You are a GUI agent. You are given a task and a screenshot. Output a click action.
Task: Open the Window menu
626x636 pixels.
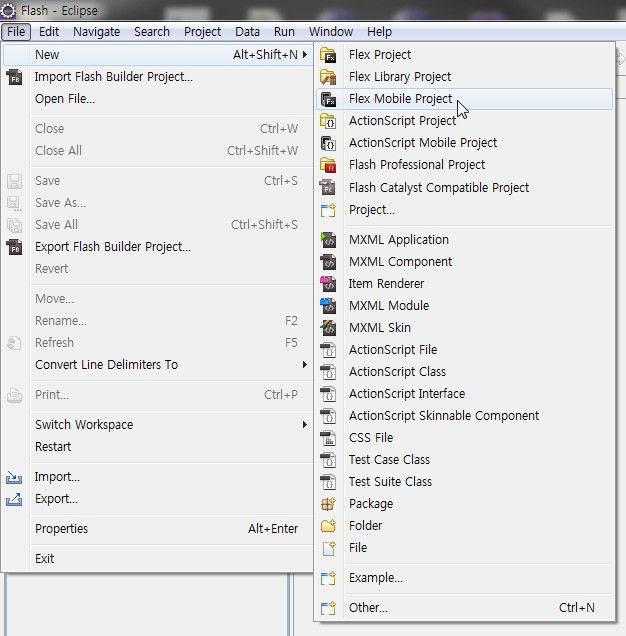tap(331, 32)
